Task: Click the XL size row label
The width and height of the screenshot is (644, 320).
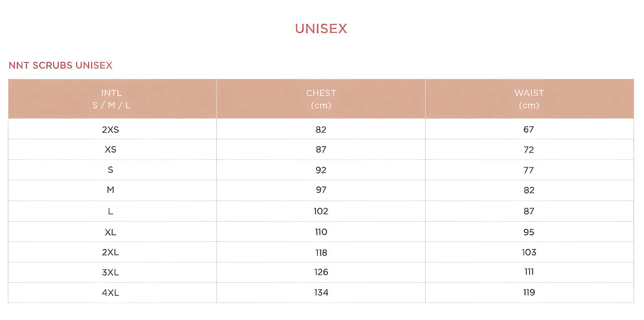Action: pos(110,232)
